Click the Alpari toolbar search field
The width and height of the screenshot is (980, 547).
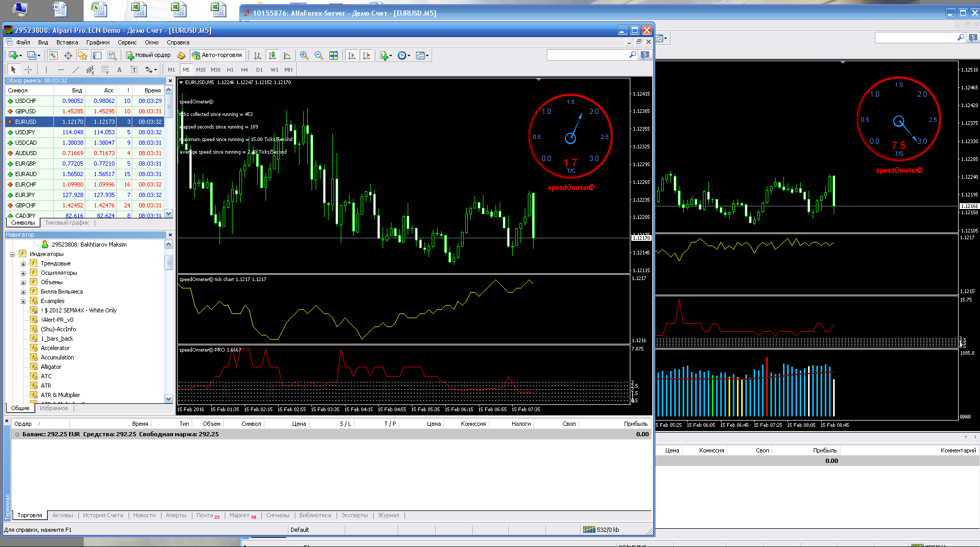587,55
